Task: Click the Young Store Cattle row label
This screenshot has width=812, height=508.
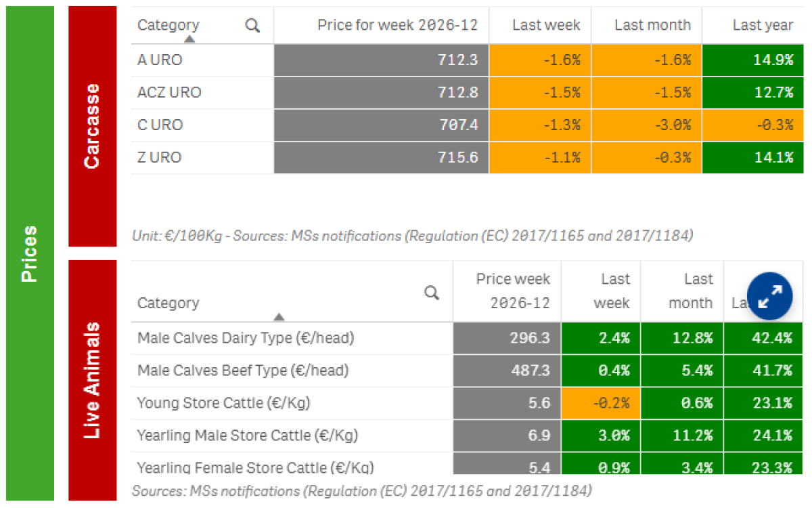Action: click(x=223, y=403)
